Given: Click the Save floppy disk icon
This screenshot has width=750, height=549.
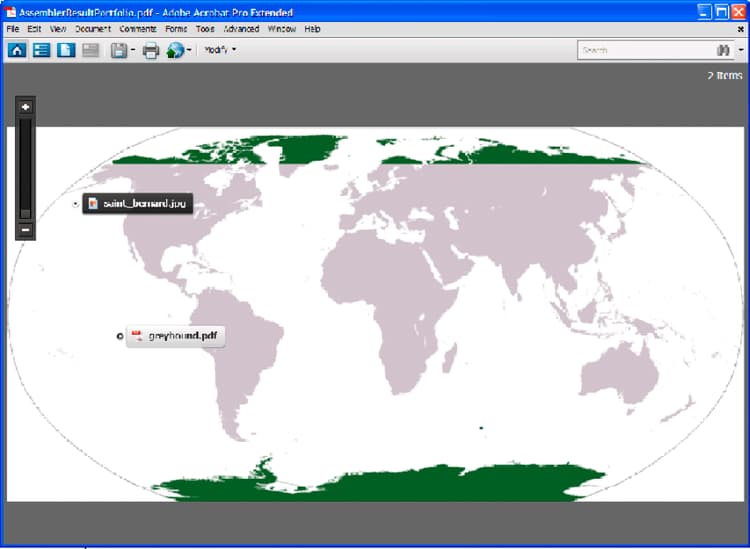Looking at the screenshot, I should (119, 50).
